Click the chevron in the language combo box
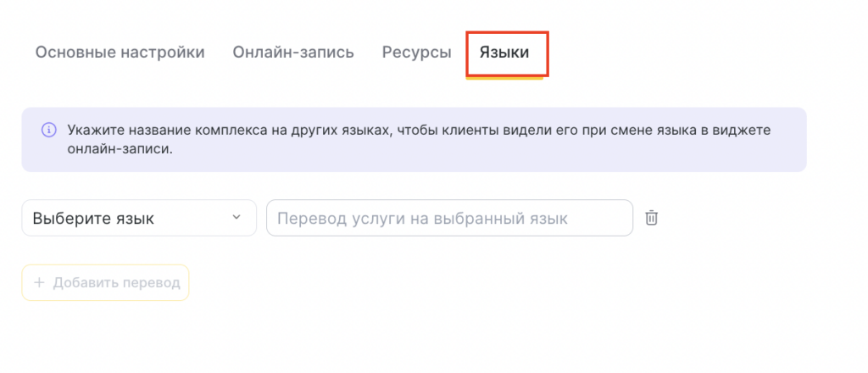 coord(236,218)
